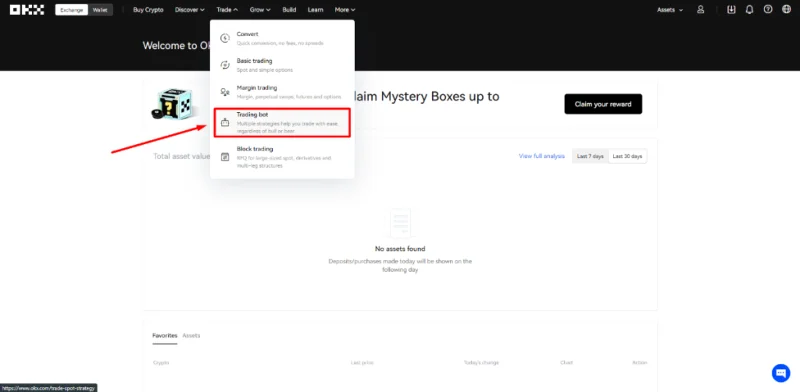Image resolution: width=800 pixels, height=392 pixels.
Task: Click the Action column header
Action: [639, 363]
